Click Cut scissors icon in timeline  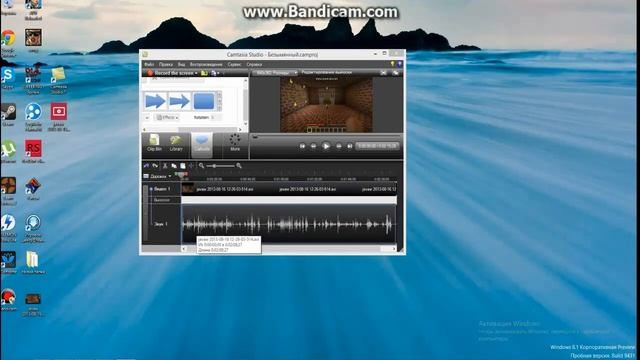tap(165, 166)
